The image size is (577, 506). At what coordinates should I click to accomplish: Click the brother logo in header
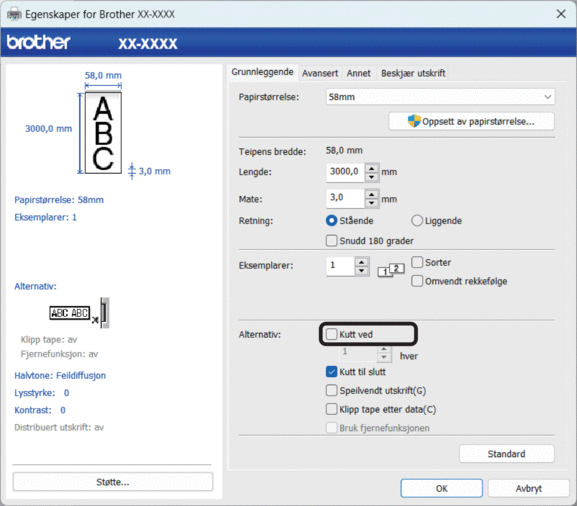tap(39, 42)
